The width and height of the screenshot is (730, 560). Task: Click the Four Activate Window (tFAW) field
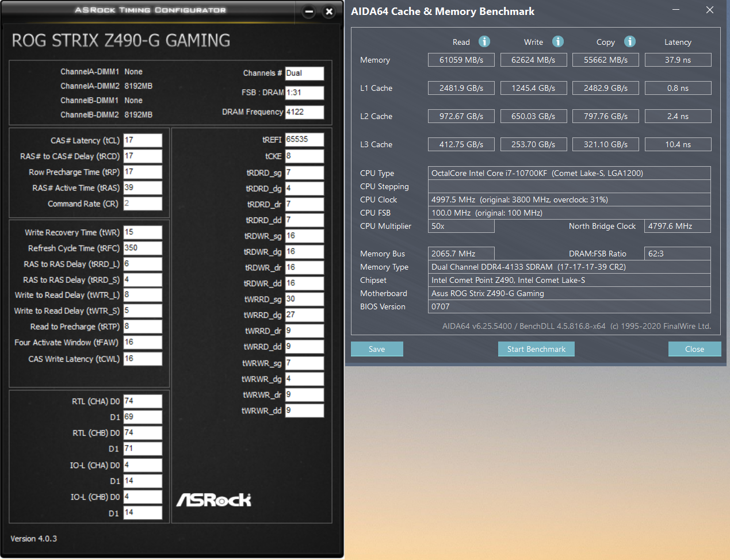(x=143, y=342)
